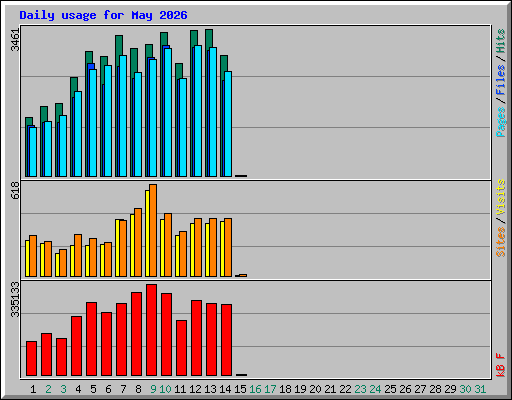Click the Hits legend label
This screenshot has height=400, width=512.
pyautogui.click(x=500, y=41)
